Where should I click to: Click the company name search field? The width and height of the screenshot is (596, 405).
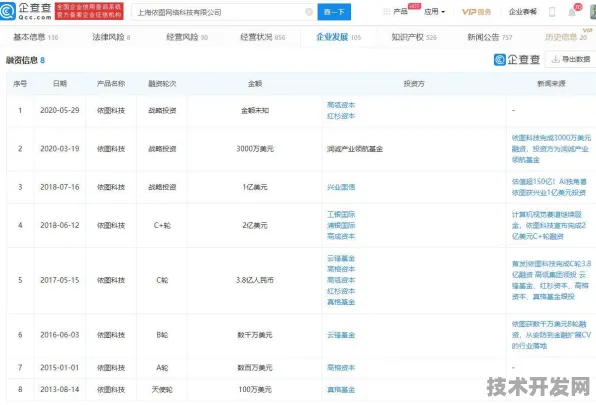tap(224, 12)
